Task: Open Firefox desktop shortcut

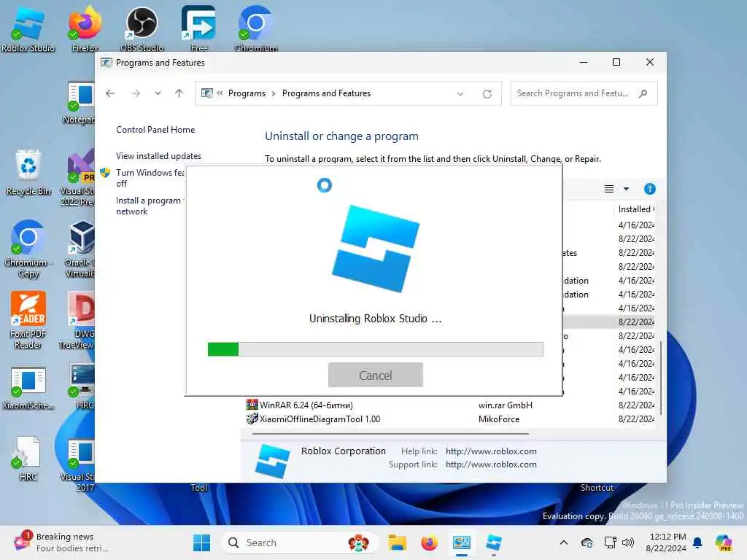Action: tap(85, 28)
